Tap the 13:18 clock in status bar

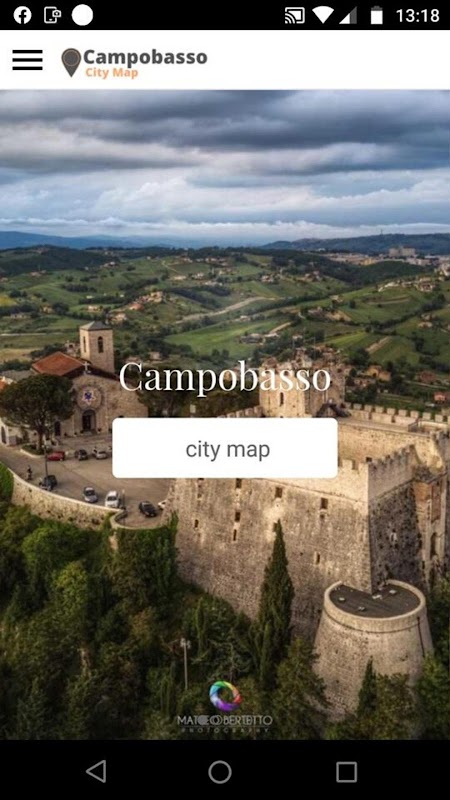(417, 15)
